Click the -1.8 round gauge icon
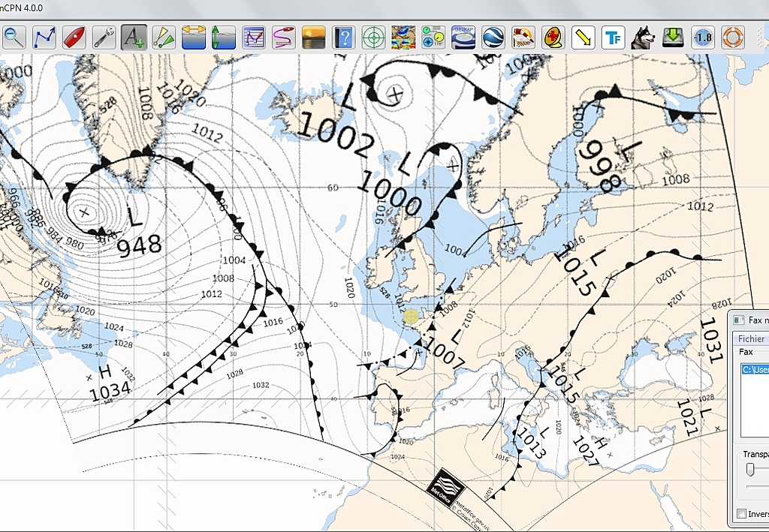The width and height of the screenshot is (769, 532). click(703, 38)
